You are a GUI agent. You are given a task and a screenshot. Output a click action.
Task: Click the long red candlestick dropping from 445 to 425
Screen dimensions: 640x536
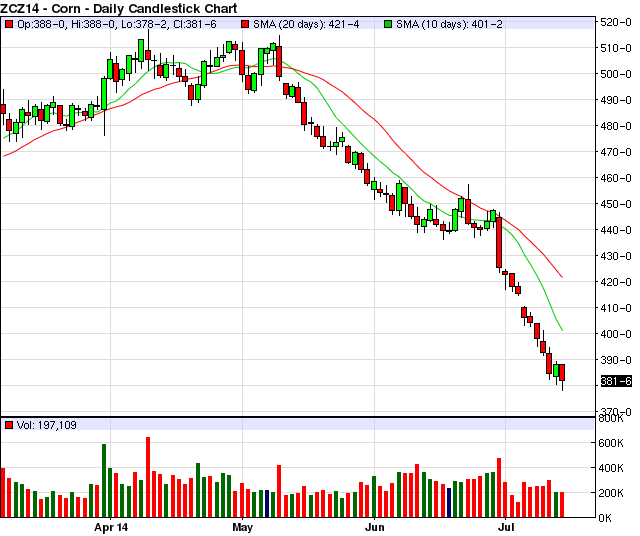click(x=499, y=242)
